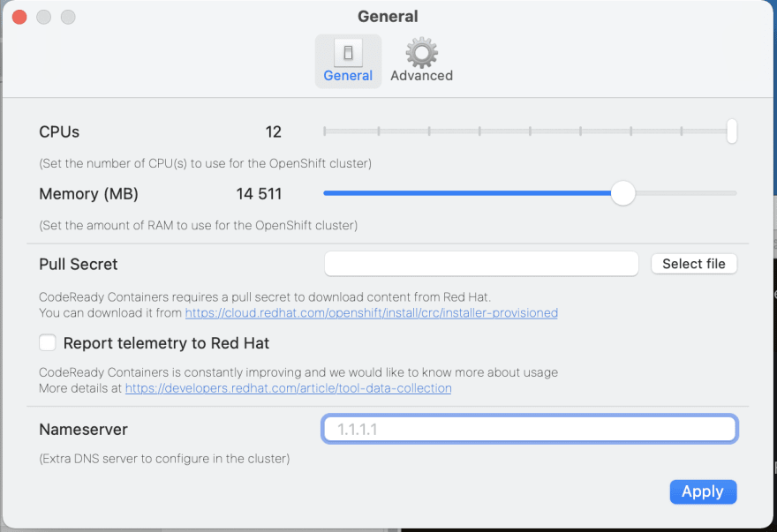Enable Report telemetry to Red Hat checkbox

coord(48,343)
